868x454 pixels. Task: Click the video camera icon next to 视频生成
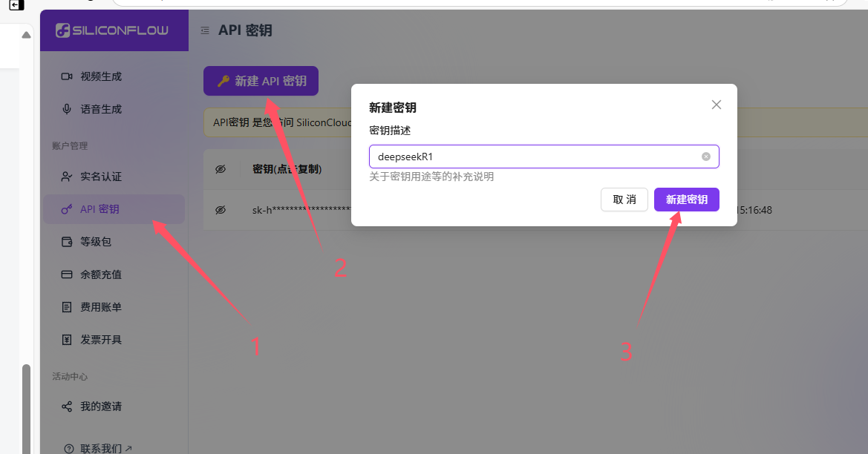click(66, 76)
